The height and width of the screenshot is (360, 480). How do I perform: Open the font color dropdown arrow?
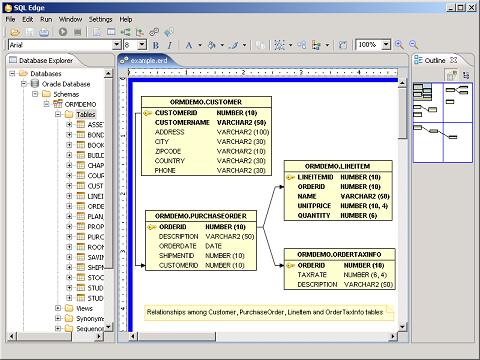tap(200, 45)
